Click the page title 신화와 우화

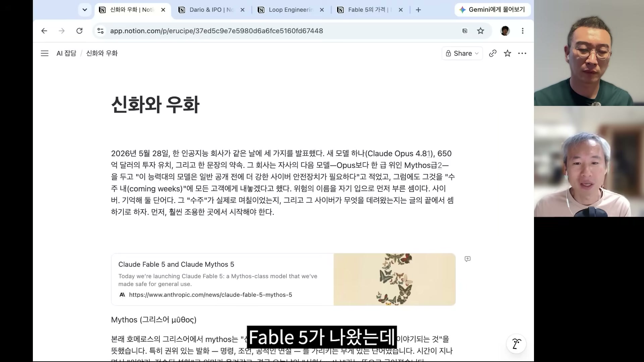tap(155, 105)
